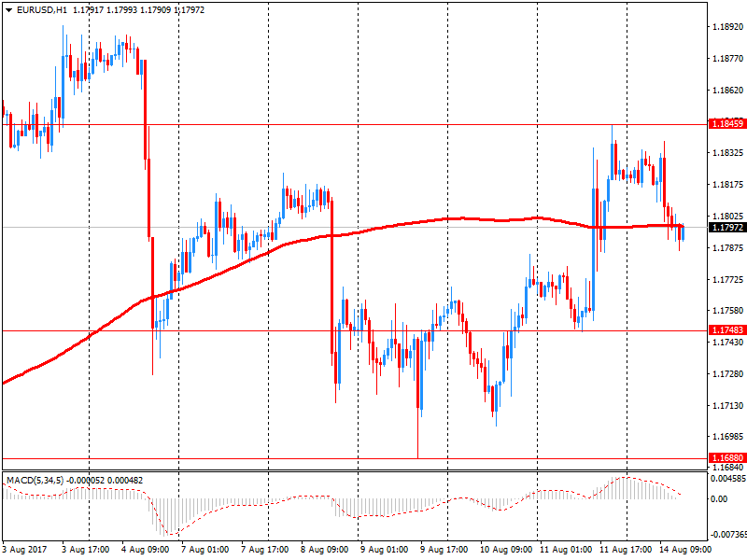Screen dimensions: 747x560
Task: Click the 8 Aug 09:00 time label
Action: [324, 550]
